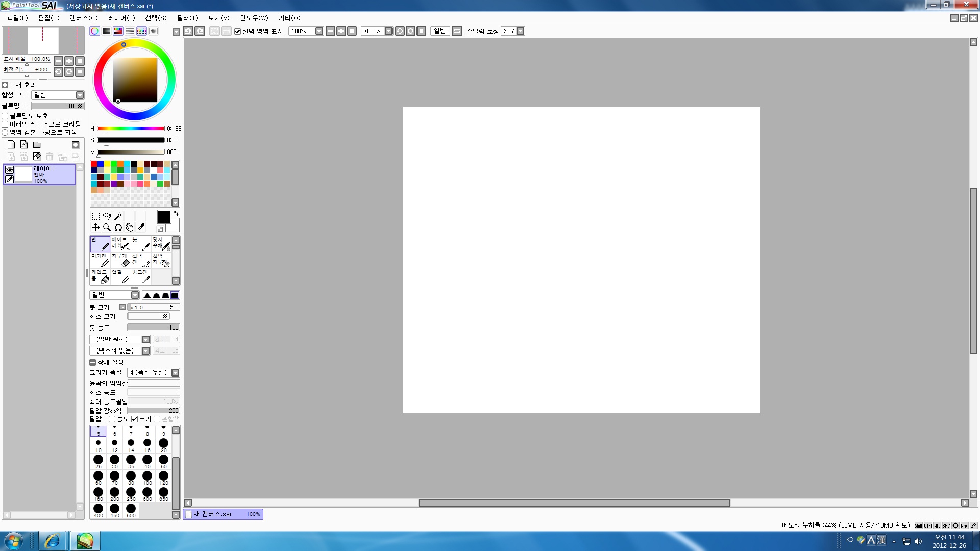Select the Magic Wand tool
This screenshot has width=980, height=551.
point(118,216)
